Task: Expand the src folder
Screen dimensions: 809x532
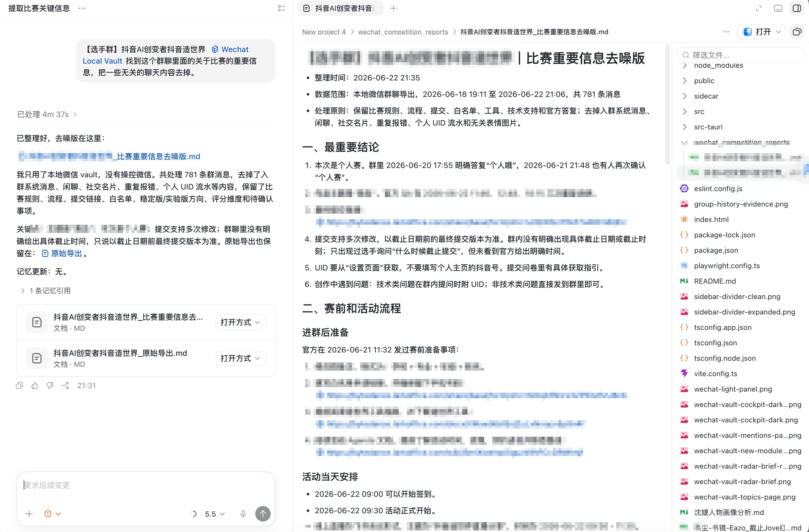Action: (x=685, y=112)
